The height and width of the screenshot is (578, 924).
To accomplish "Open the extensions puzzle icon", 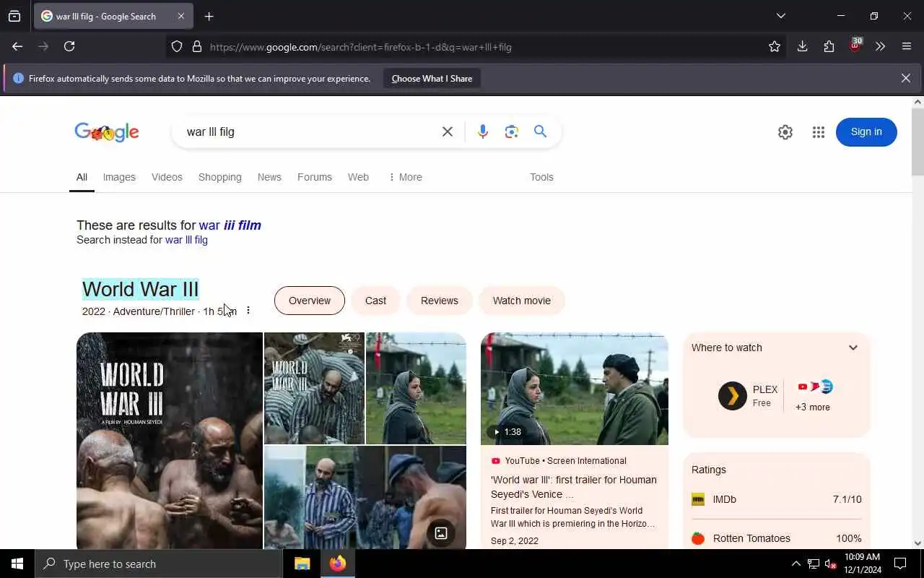I will (829, 46).
